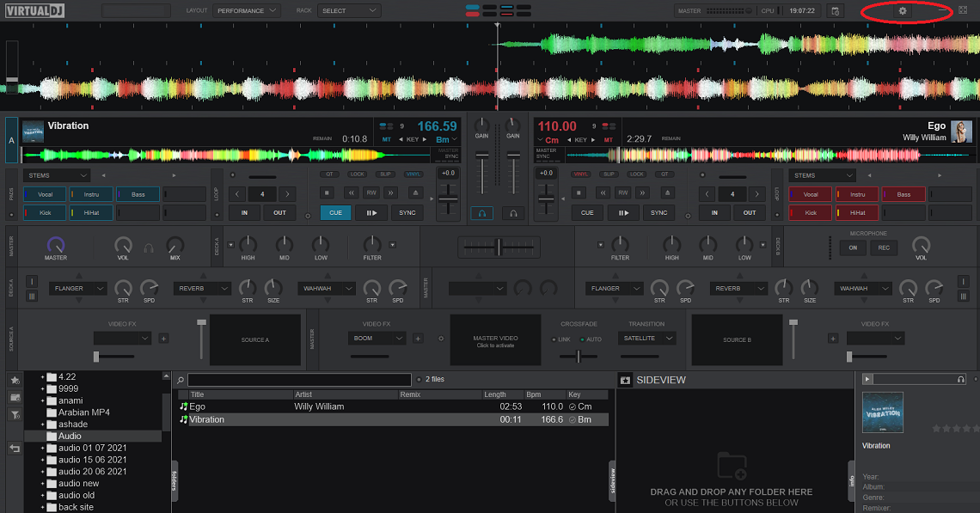Click the CUE button on Deck B
Image resolution: width=980 pixels, height=513 pixels.
click(586, 212)
